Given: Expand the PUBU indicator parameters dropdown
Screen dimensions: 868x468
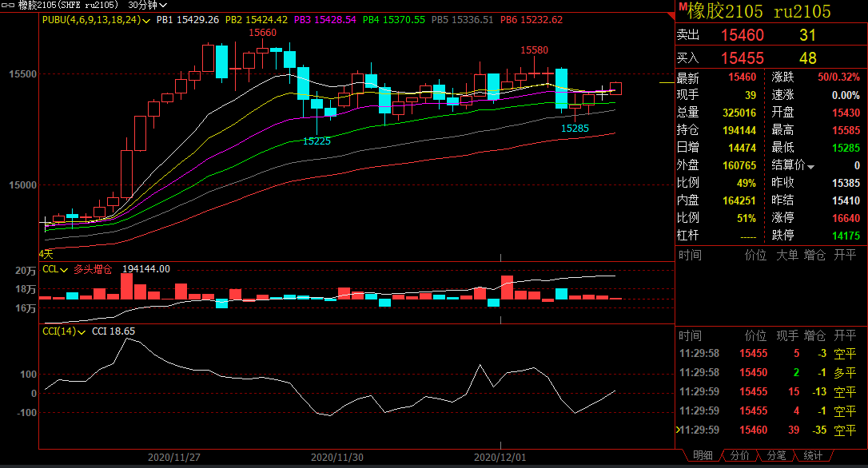Looking at the screenshot, I should tap(145, 20).
